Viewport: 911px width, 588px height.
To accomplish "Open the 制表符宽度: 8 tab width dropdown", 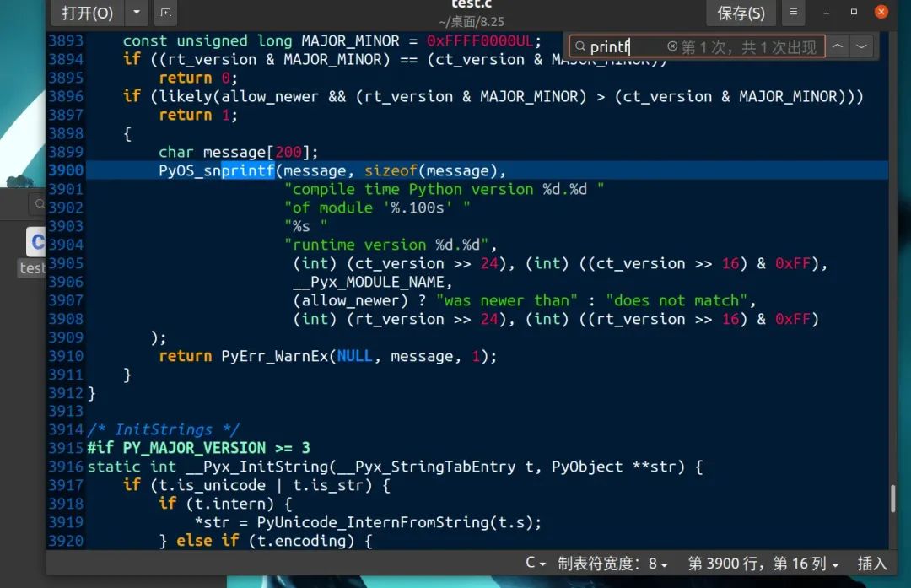I will 612,563.
